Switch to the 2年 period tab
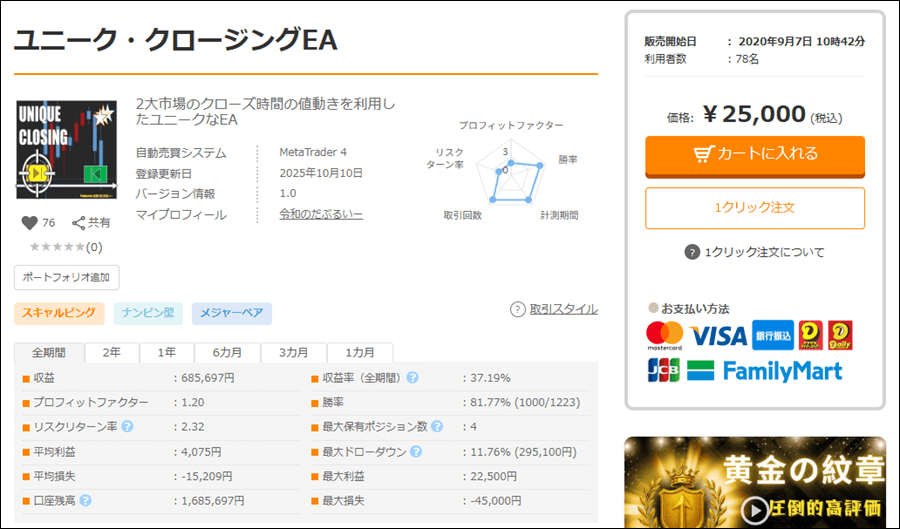The width and height of the screenshot is (900, 529). [x=111, y=353]
